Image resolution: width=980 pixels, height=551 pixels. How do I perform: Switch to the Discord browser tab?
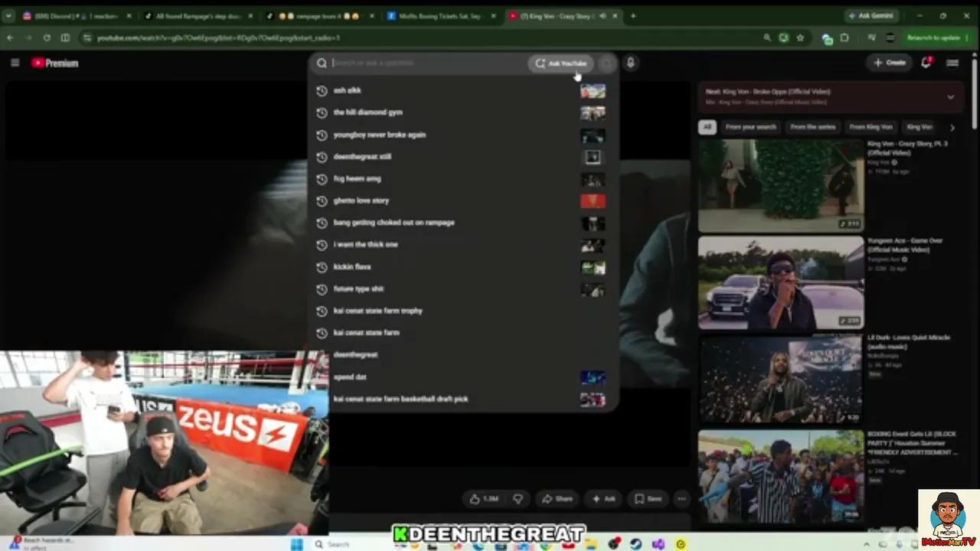[77, 15]
